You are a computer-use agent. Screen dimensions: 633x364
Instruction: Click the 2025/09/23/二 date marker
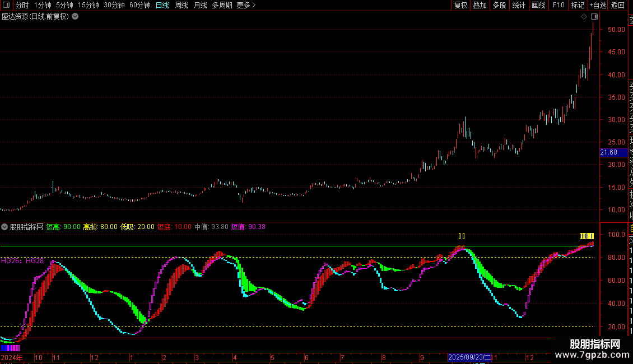point(470,357)
